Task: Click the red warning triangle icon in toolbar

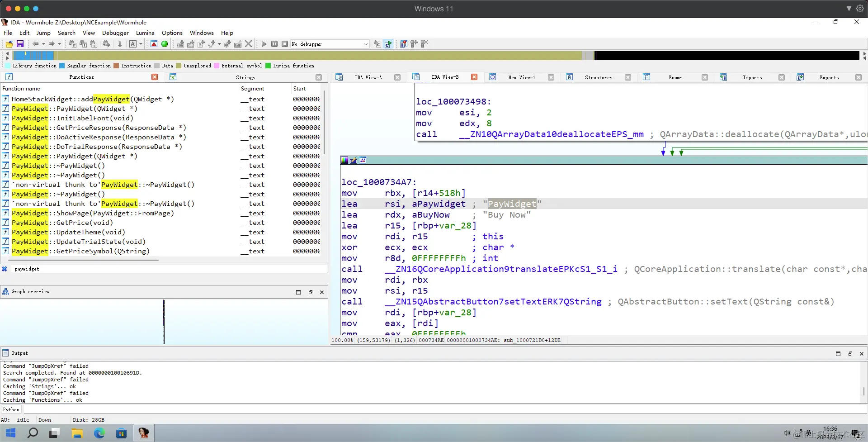Action: coord(154,44)
